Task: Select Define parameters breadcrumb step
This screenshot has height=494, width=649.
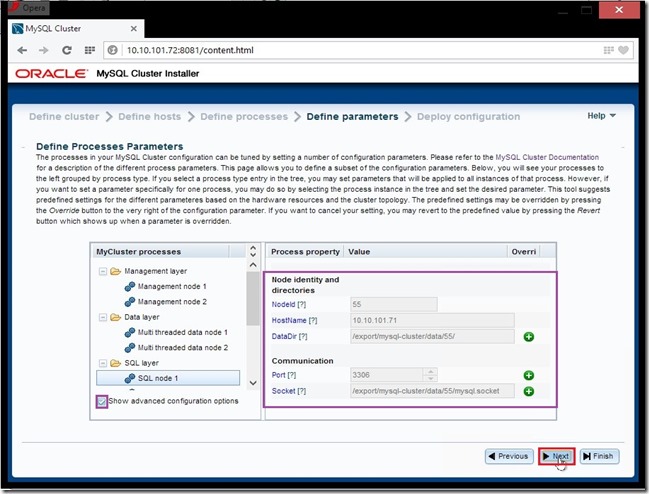Action: click(352, 117)
